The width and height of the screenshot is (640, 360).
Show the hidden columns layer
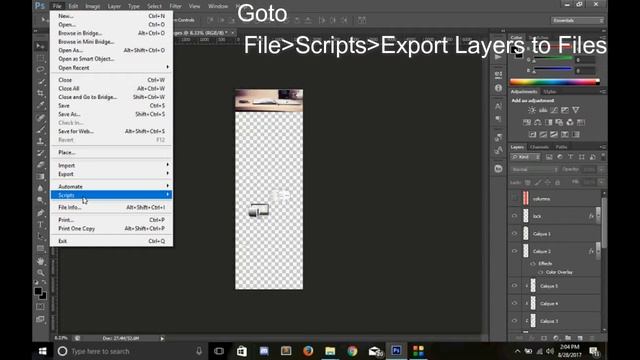pos(515,199)
